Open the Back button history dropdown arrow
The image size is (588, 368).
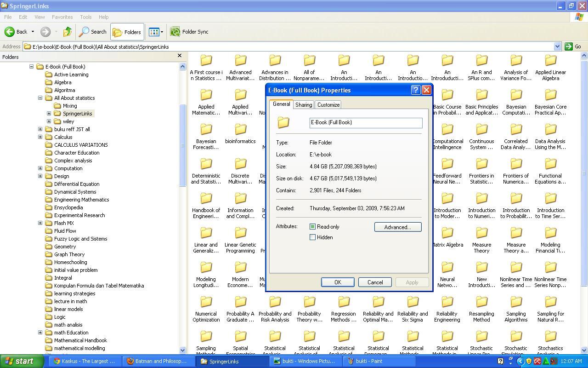(33, 32)
